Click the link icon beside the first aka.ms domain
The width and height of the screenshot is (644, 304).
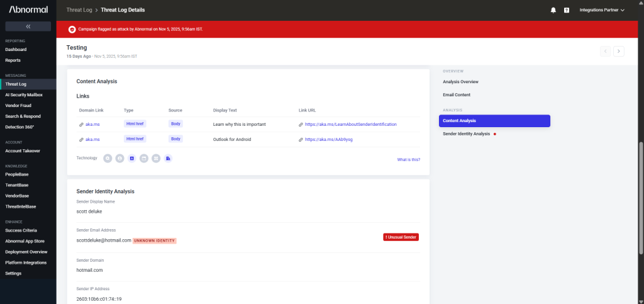pos(81,124)
